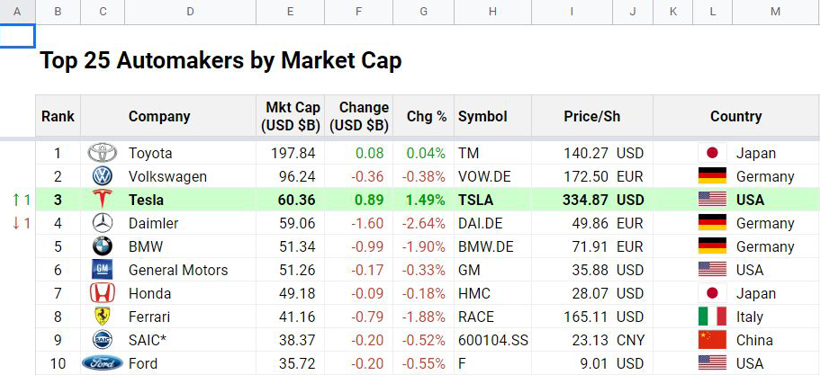Click the green up arrow beside Tesla
The height and width of the screenshot is (375, 820).
[16, 200]
